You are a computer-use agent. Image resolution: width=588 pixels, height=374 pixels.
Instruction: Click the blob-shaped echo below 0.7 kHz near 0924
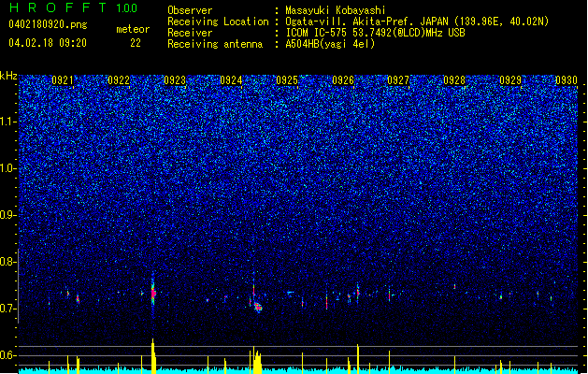[x=258, y=308]
